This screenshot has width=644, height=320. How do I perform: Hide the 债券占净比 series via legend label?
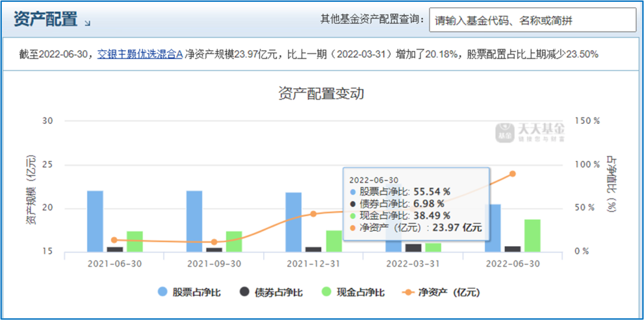point(279,293)
